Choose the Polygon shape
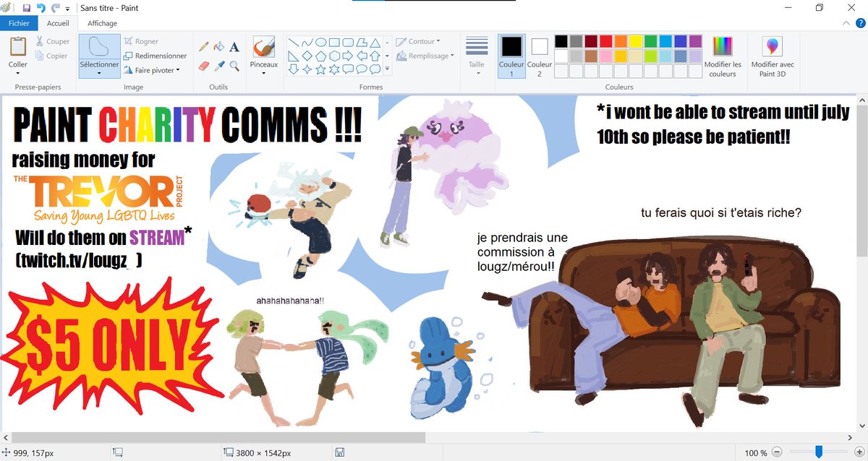Screen dimensions: 868x461 click(362, 42)
